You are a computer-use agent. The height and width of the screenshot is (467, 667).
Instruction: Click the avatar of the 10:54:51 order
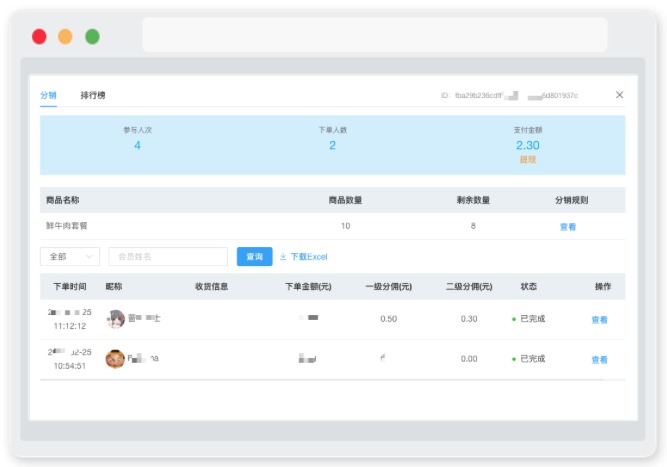pos(115,359)
